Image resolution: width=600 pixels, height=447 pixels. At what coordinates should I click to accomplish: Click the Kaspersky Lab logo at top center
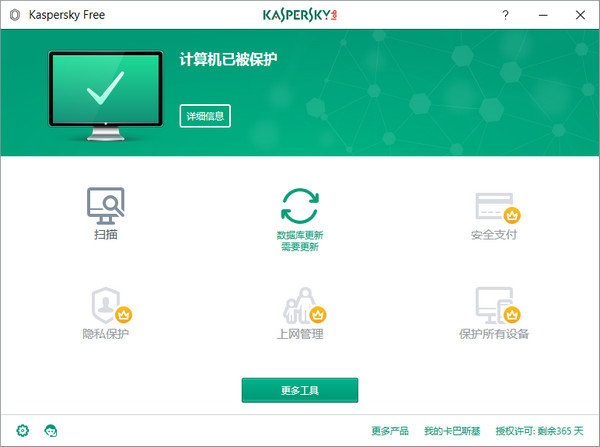(x=299, y=15)
